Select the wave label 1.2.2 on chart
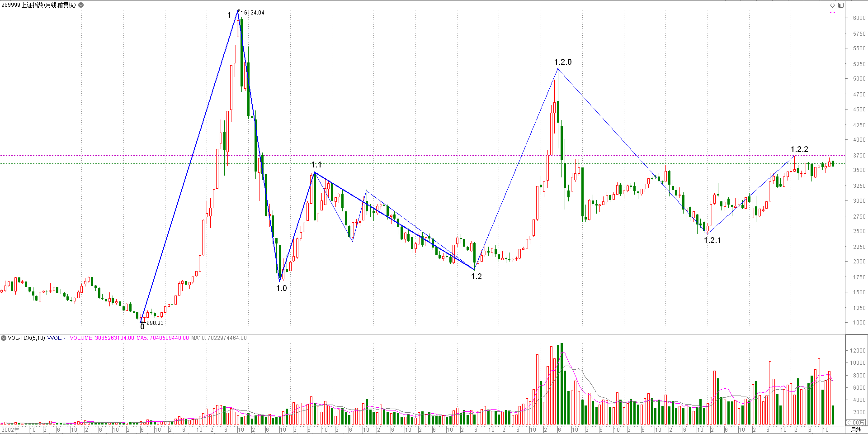Image resolution: width=868 pixels, height=434 pixels. coord(799,149)
